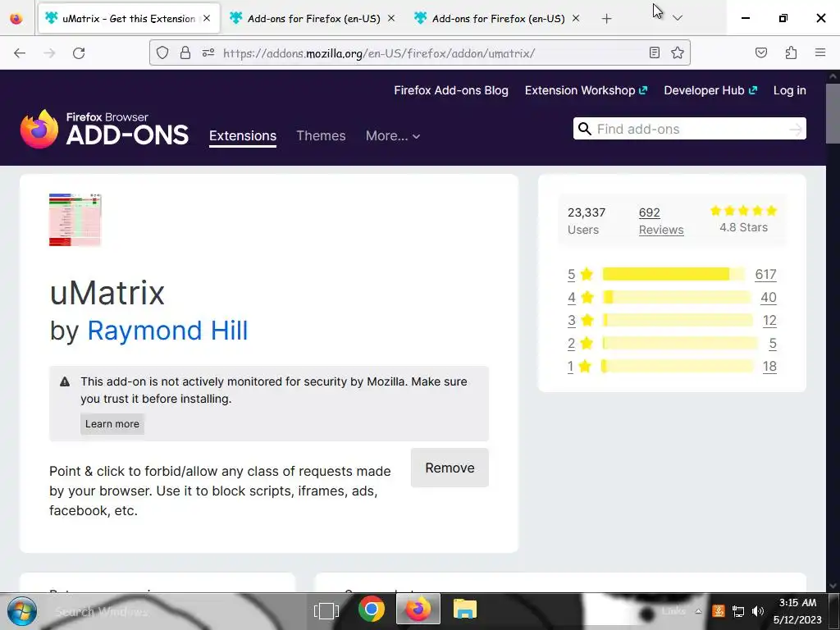Close the second Add-ons for Firefox tab
Screen dimensions: 840x630
click(391, 18)
